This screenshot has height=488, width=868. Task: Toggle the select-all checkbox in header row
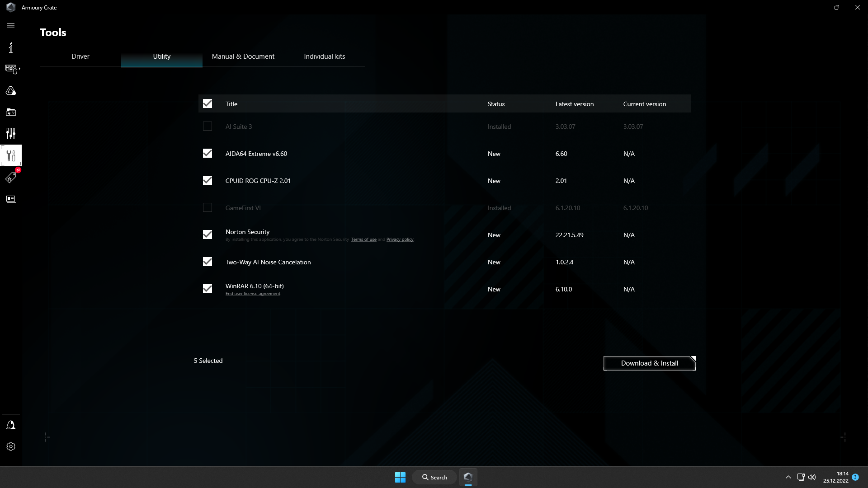click(x=207, y=103)
